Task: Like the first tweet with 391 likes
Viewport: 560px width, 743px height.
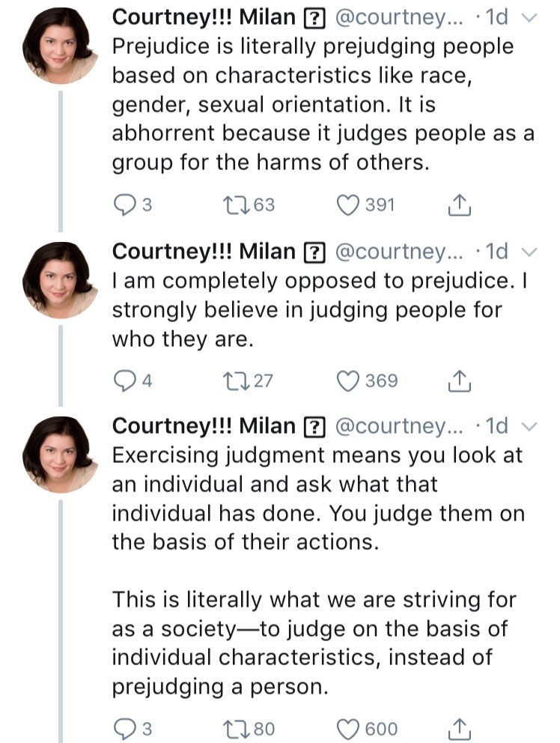Action: tap(347, 204)
